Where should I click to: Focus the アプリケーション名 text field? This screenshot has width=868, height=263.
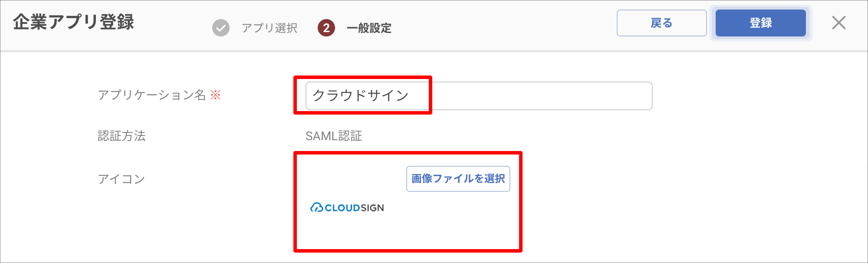pos(479,96)
